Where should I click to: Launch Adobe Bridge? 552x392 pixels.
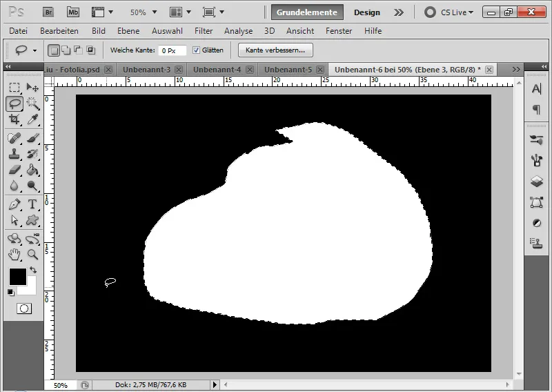click(x=48, y=12)
